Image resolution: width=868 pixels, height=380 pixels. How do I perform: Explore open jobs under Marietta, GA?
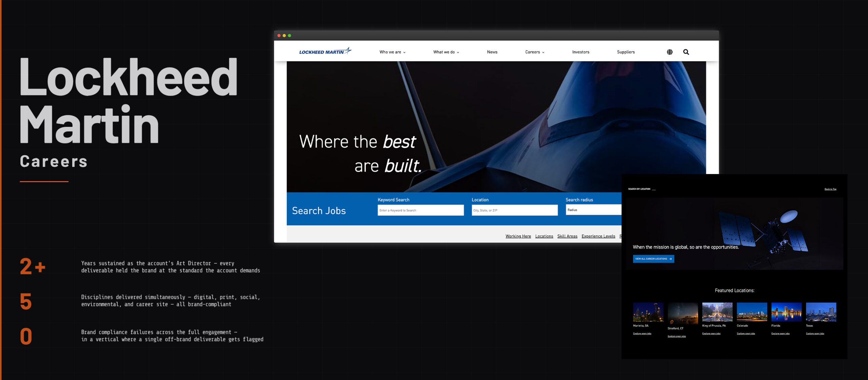(642, 334)
